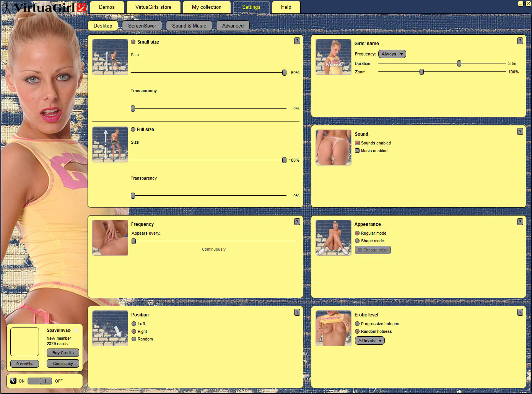Viewport: 532px width, 394px height.
Task: Open the Sound panel help question mark
Action: pyautogui.click(x=520, y=131)
